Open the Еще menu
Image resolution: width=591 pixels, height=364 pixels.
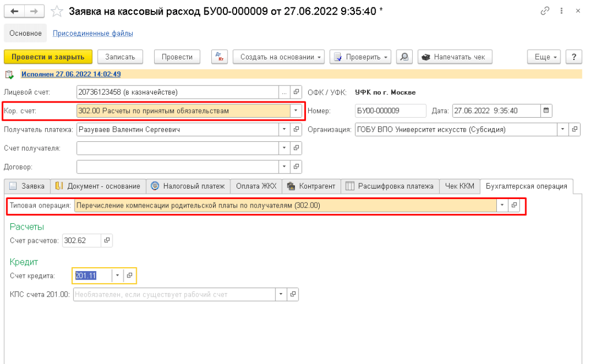(x=544, y=57)
